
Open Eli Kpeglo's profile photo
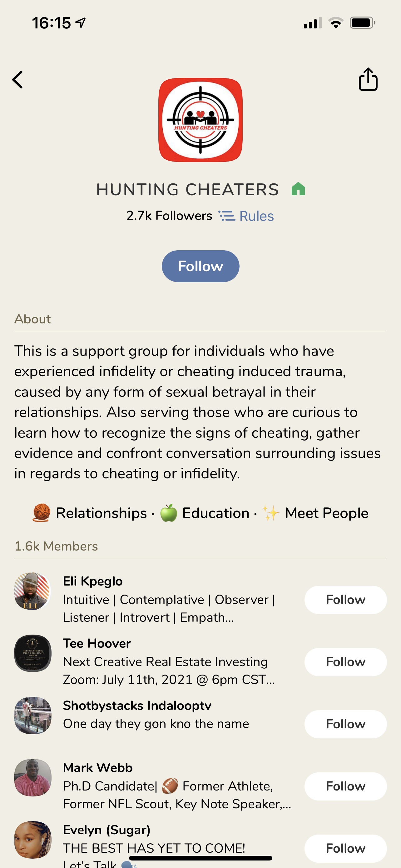33,591
